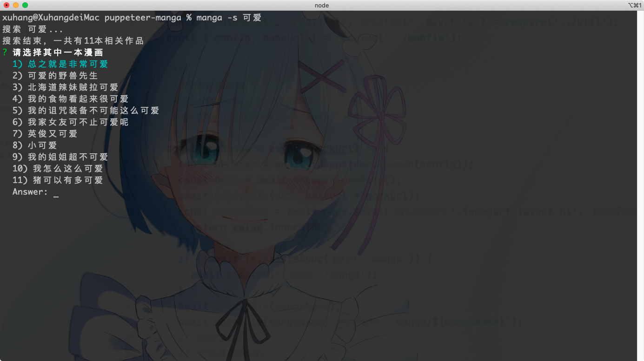Click the terminal's vertical scrollbar
This screenshot has width=644, height=361.
tap(640, 185)
